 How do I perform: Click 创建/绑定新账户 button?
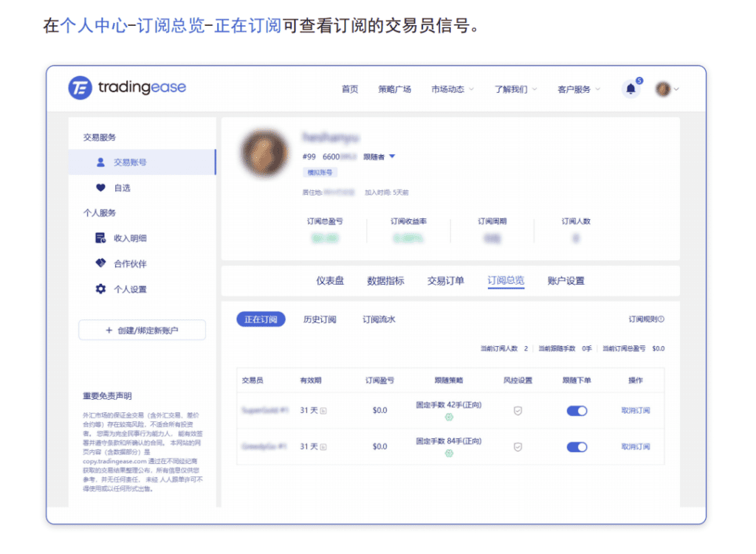click(x=142, y=330)
